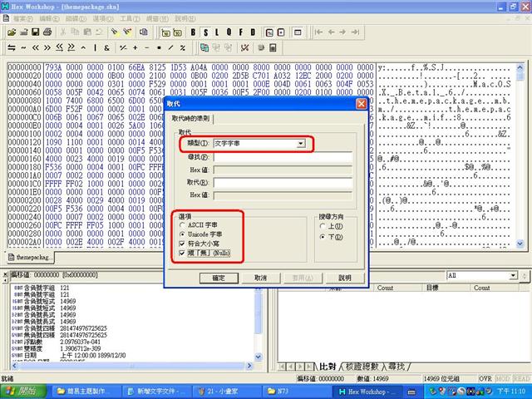Click the add (+) operation icon

point(135,48)
